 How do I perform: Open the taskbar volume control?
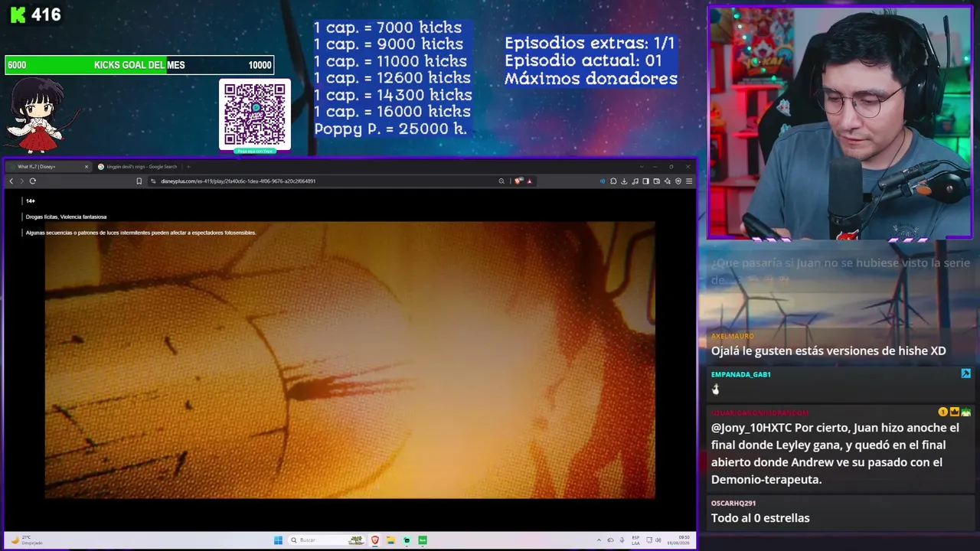pos(660,540)
